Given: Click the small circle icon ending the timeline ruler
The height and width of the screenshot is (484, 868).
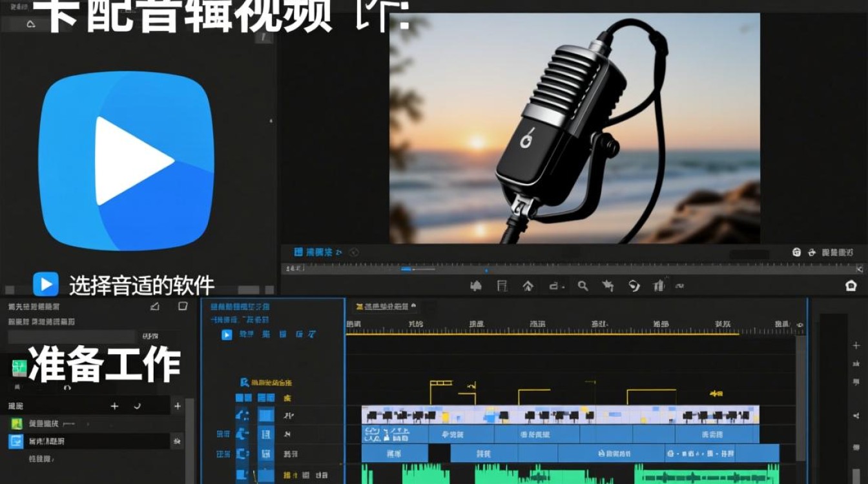Looking at the screenshot, I should point(800,325).
